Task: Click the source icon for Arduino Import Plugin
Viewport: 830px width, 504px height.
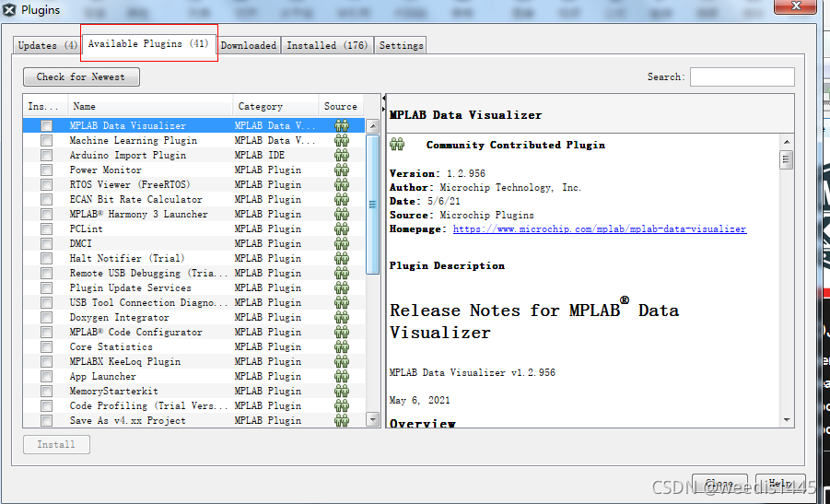Action: coord(342,155)
